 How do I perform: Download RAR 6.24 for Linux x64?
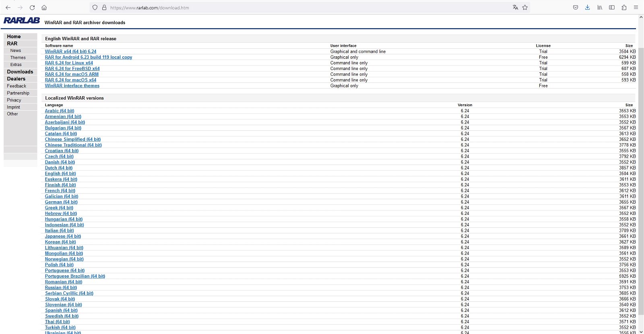click(x=69, y=63)
